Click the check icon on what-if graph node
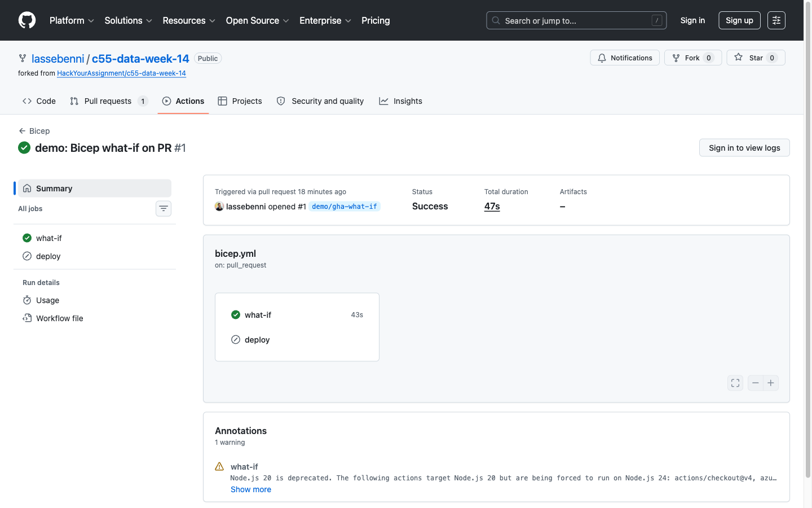 click(x=236, y=315)
